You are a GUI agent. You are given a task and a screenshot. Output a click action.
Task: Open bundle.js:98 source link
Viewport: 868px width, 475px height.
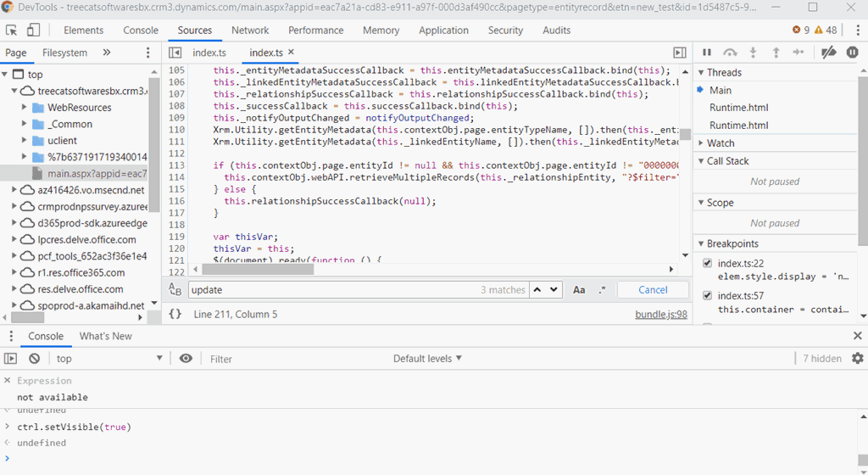pyautogui.click(x=661, y=314)
